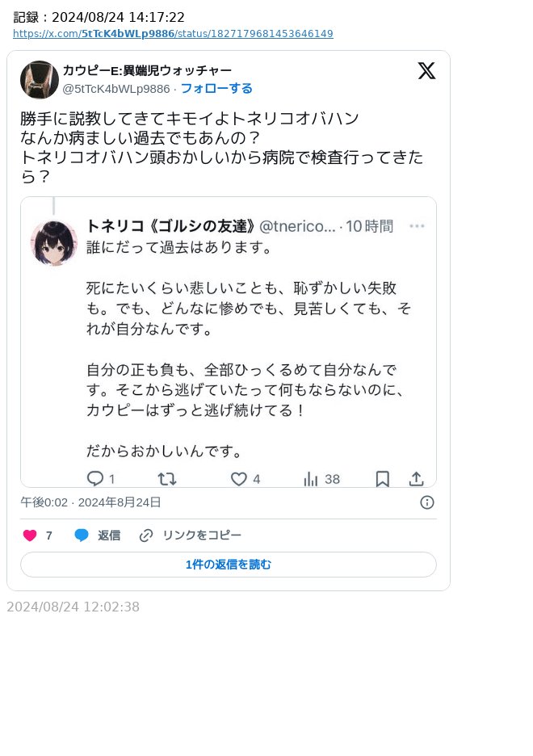
Task: Click the quoted tweet's share upload icon
Action: click(x=417, y=479)
